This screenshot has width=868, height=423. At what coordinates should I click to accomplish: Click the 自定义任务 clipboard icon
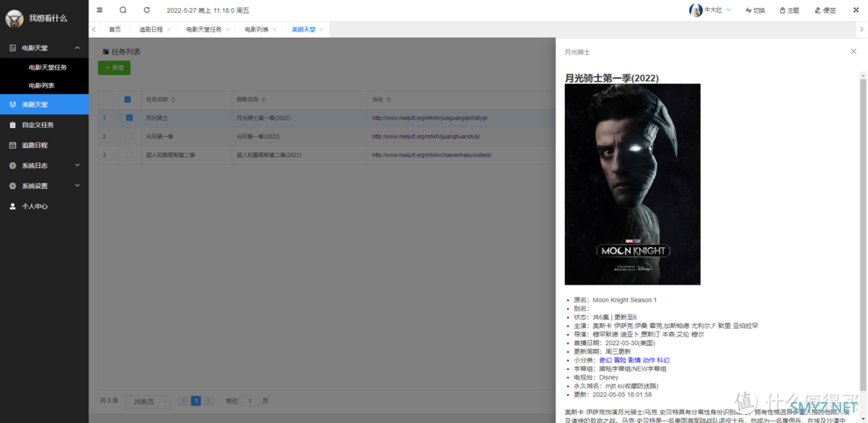click(13, 125)
